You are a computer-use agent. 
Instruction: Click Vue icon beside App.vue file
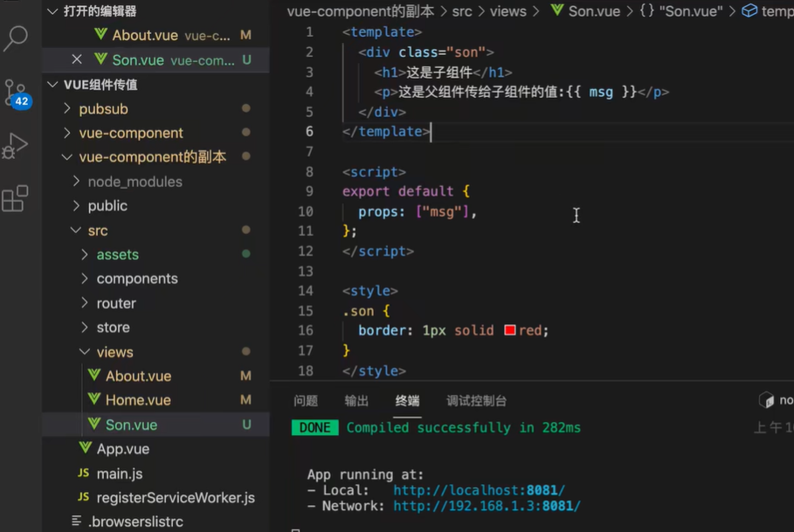pyautogui.click(x=85, y=448)
